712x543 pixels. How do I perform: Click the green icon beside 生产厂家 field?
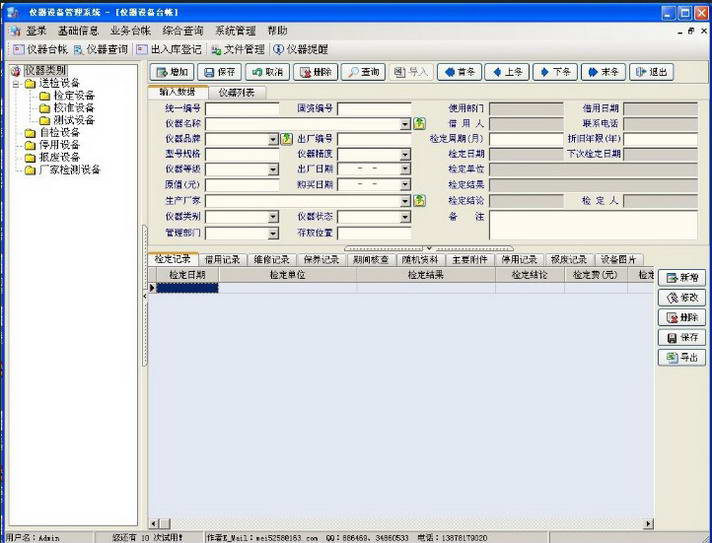pyautogui.click(x=420, y=201)
